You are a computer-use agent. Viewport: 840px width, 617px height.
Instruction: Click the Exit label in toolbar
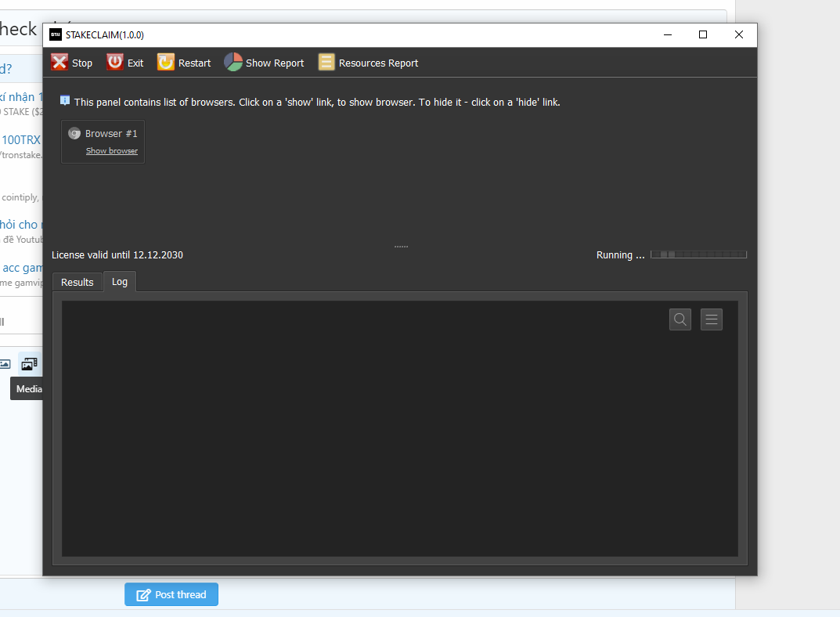[135, 63]
